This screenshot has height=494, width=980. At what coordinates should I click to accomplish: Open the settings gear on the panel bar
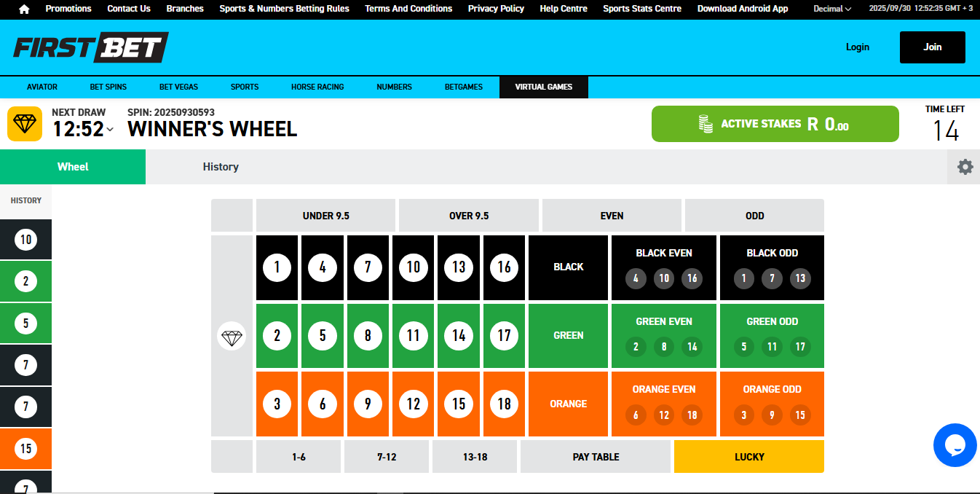[964, 166]
